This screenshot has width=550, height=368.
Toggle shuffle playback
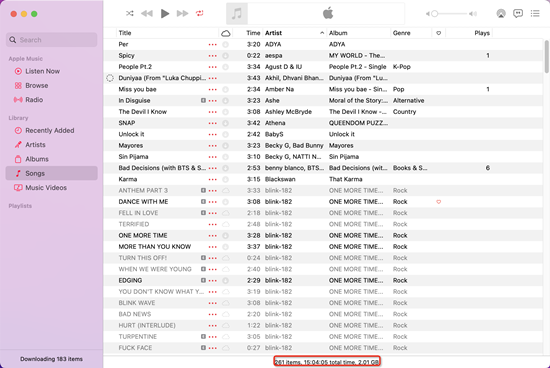pos(129,13)
